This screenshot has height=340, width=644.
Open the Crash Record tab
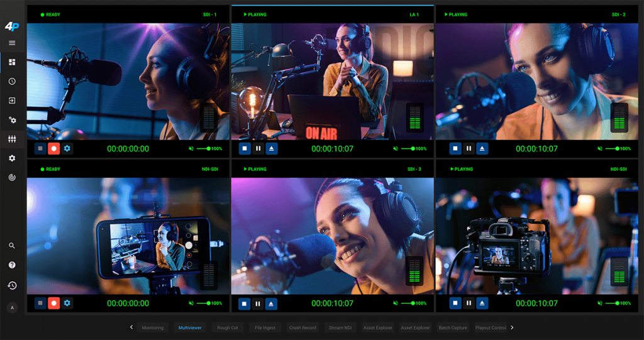pyautogui.click(x=303, y=327)
